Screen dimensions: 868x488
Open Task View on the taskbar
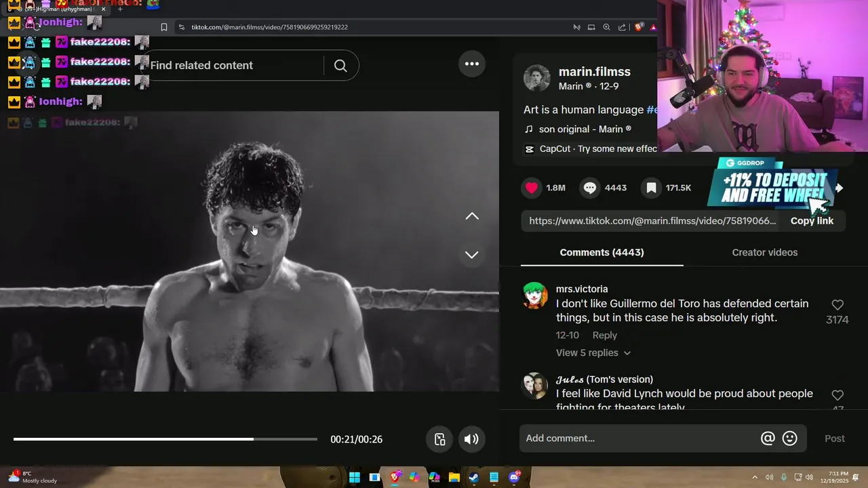[x=374, y=477]
